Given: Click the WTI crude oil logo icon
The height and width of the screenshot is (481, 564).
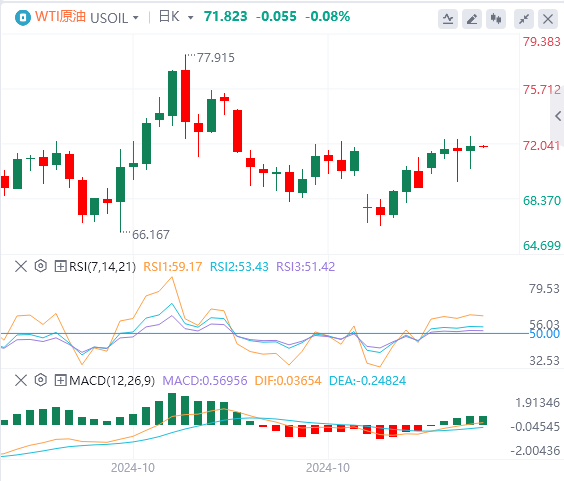Looking at the screenshot, I should coord(23,17).
